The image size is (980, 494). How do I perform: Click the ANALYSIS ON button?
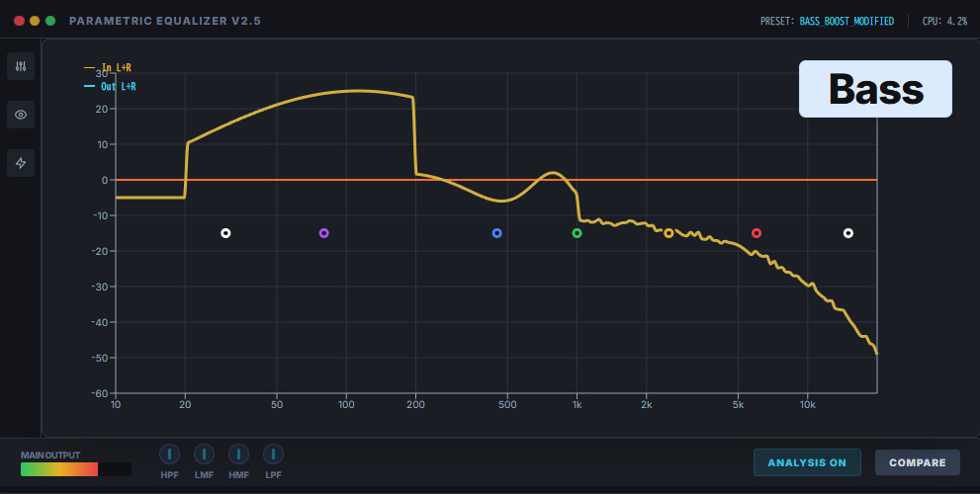(807, 462)
